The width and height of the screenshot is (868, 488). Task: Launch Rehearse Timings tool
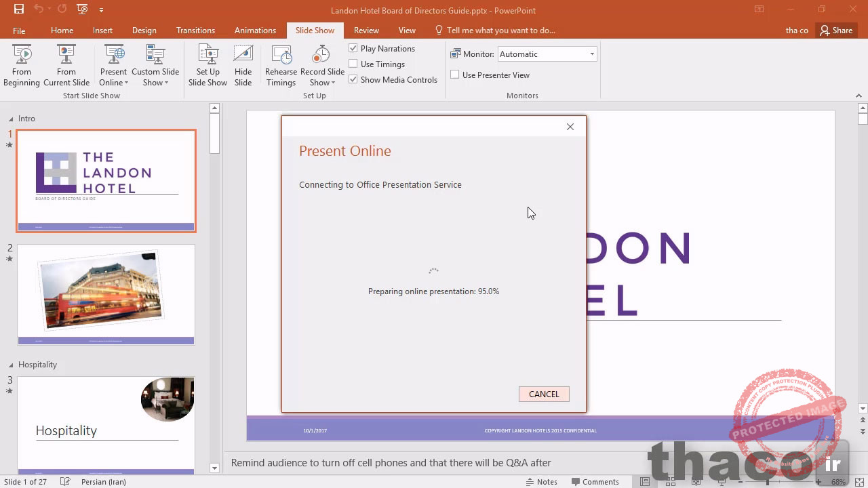click(x=281, y=66)
